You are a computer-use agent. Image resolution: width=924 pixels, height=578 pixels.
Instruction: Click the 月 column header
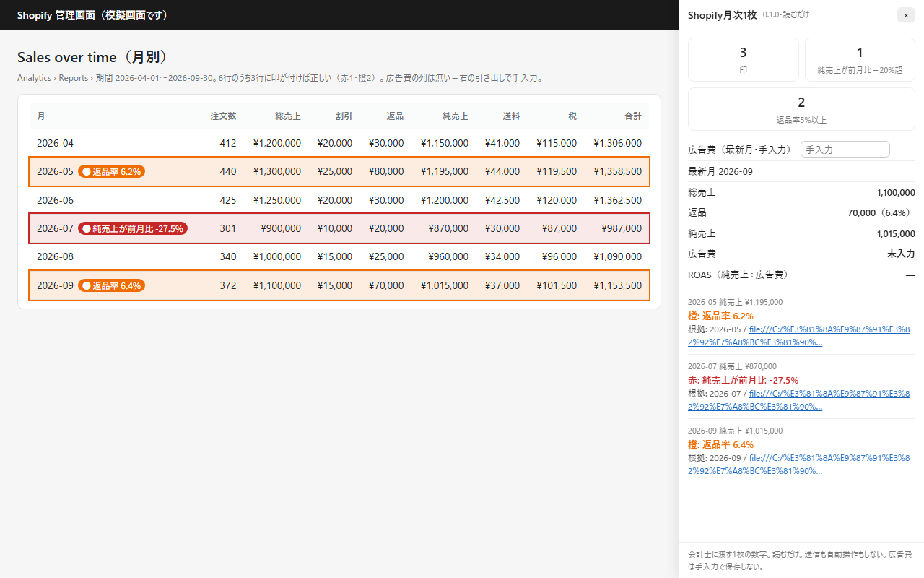[x=40, y=116]
